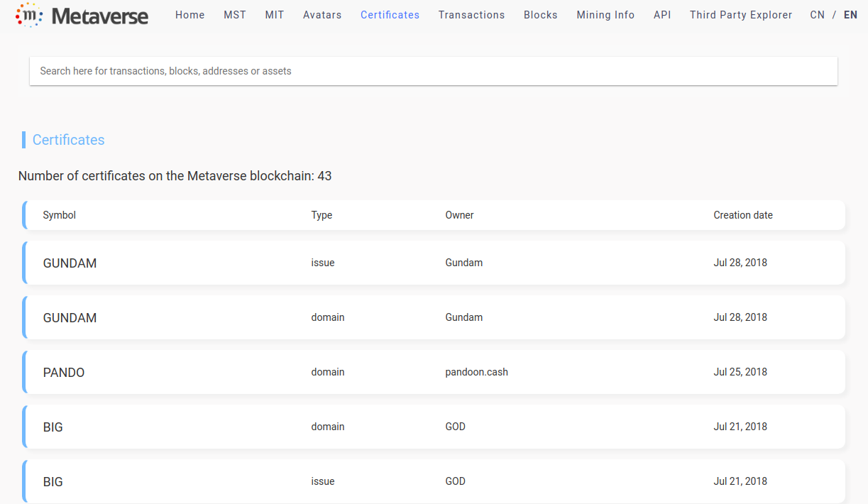Click 'domain' type in GUNDAM row
The image size is (868, 504).
pos(328,317)
